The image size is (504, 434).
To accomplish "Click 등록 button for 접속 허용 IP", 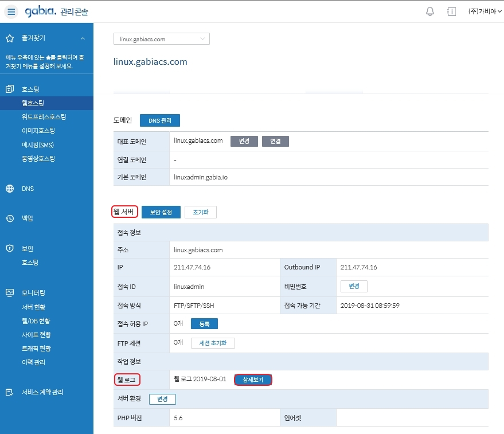I will point(204,324).
